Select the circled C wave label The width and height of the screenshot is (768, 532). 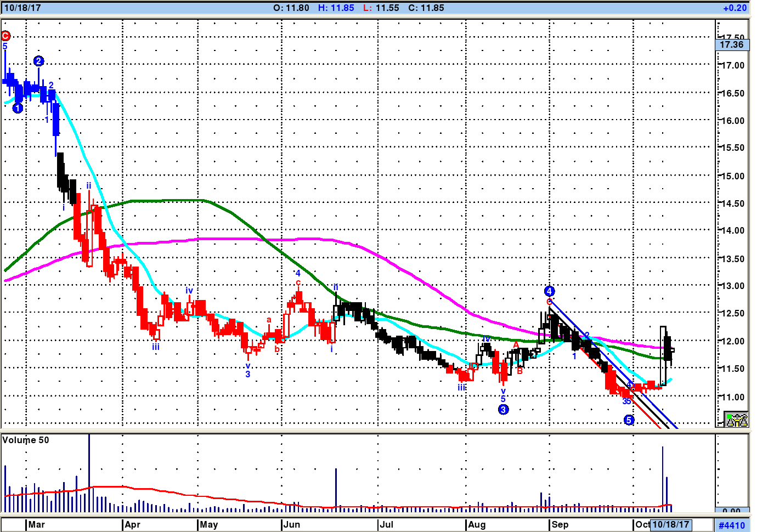[x=5, y=36]
